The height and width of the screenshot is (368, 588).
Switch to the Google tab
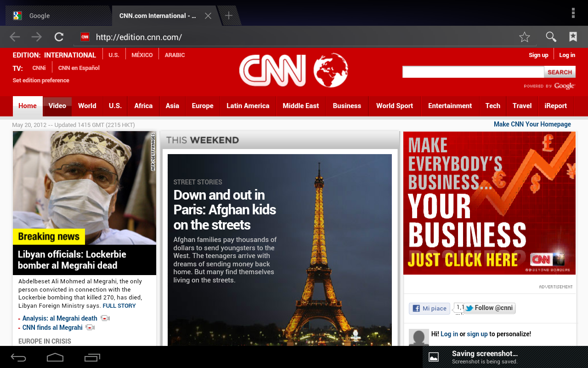pyautogui.click(x=58, y=16)
